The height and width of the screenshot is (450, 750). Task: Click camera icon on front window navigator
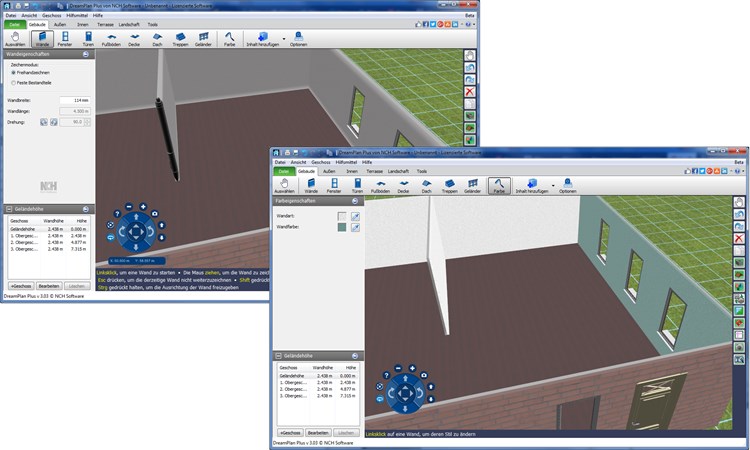click(x=424, y=375)
